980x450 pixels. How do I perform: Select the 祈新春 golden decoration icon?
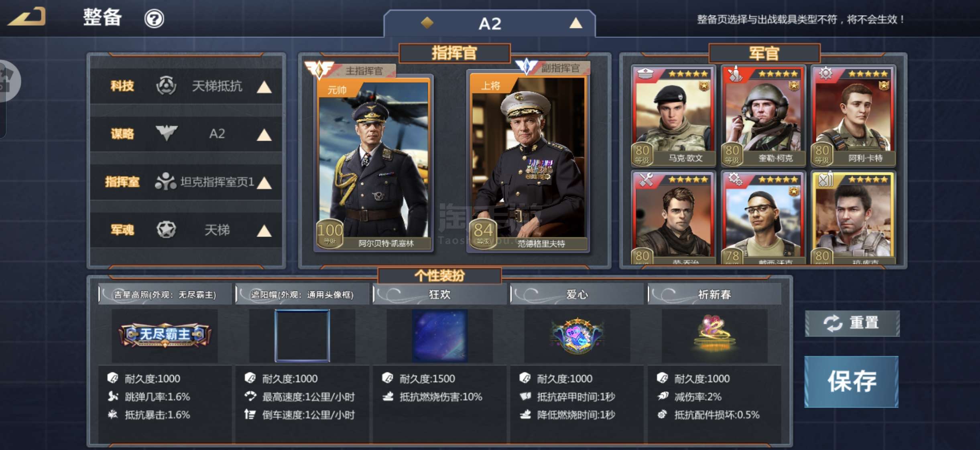pos(714,334)
